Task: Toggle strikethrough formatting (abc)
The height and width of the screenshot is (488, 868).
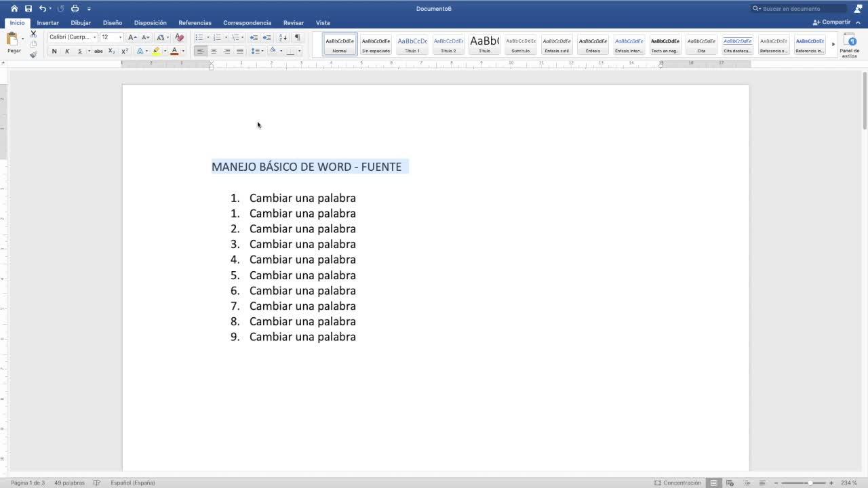Action: (x=98, y=52)
